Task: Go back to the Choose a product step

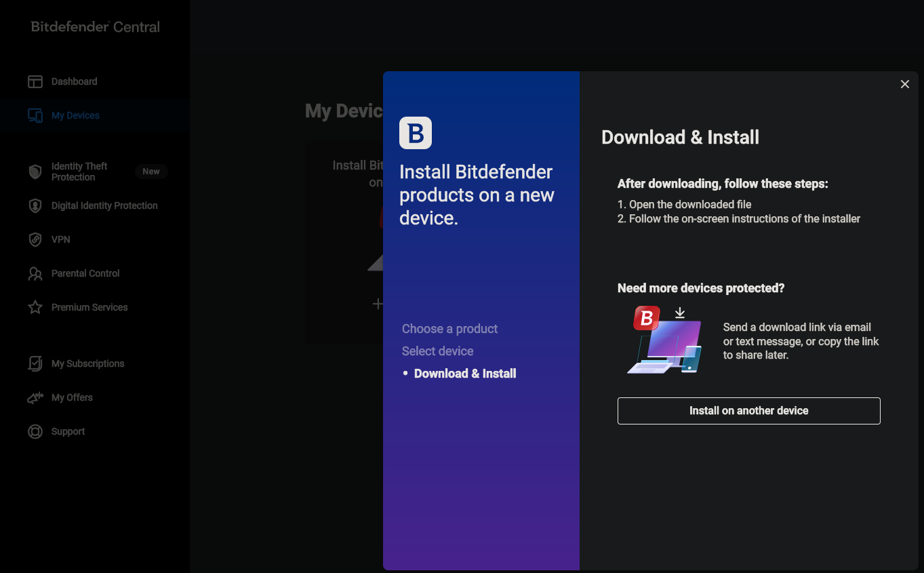Action: coord(449,329)
